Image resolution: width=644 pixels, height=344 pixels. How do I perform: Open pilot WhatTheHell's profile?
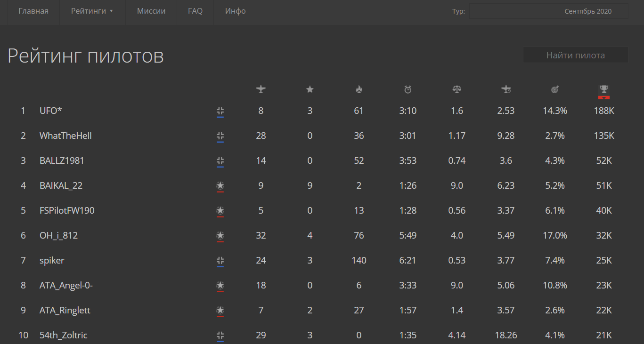click(65, 136)
